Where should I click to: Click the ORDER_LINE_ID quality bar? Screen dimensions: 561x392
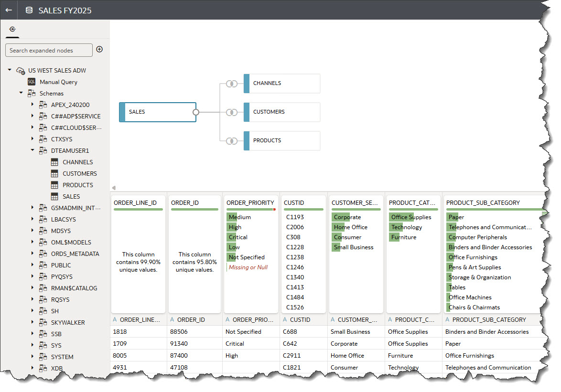click(x=138, y=210)
